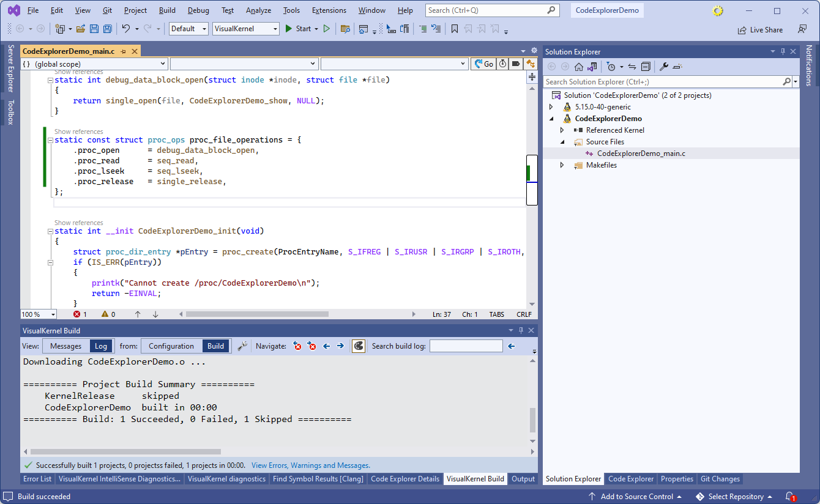This screenshot has height=504, width=820.
Task: Click the single Save disk icon
Action: 94,29
